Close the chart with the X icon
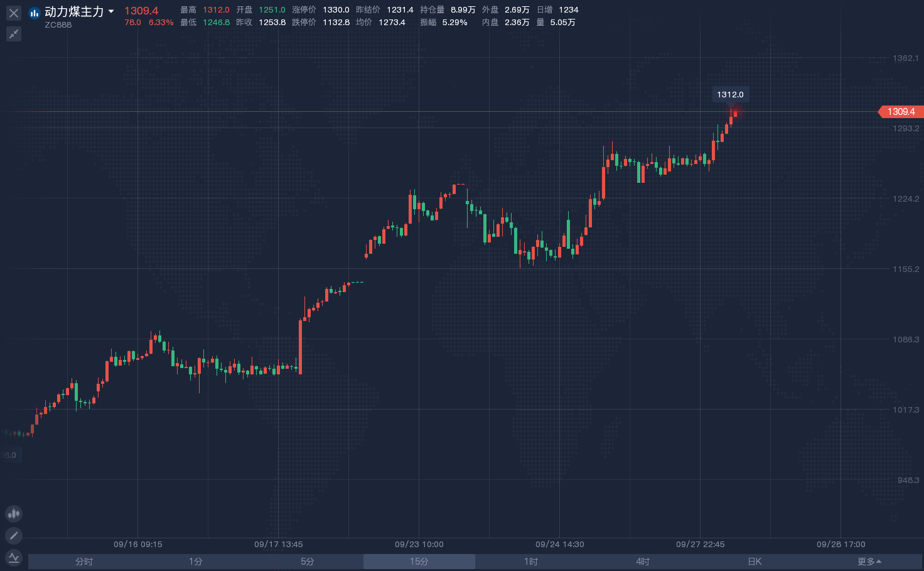 14,13
